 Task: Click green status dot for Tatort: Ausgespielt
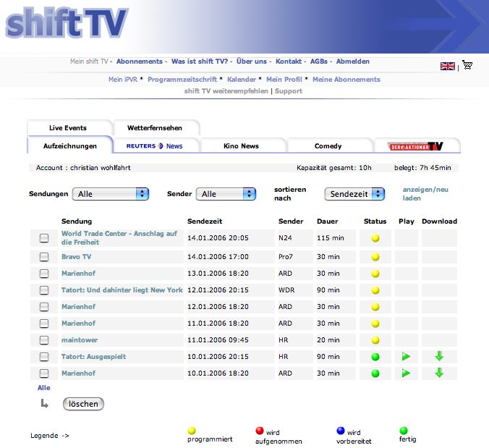click(x=375, y=357)
